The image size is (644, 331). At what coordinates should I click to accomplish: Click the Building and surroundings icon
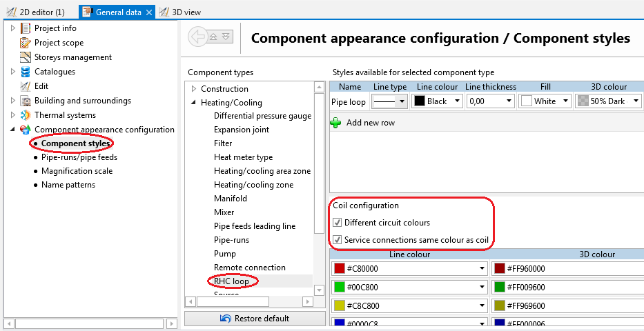click(x=26, y=101)
